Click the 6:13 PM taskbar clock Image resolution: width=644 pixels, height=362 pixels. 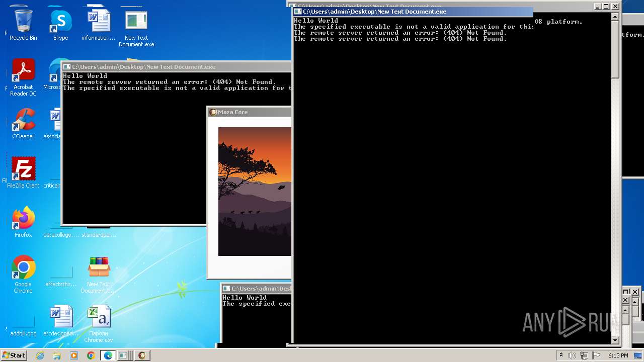[618, 355]
